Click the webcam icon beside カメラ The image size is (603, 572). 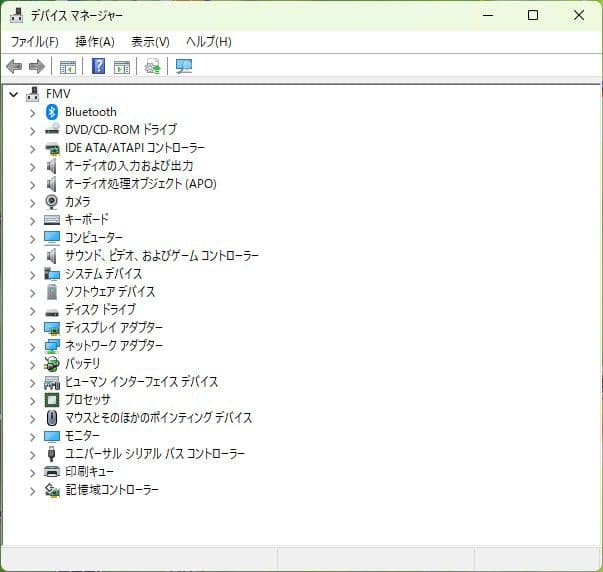coord(52,202)
